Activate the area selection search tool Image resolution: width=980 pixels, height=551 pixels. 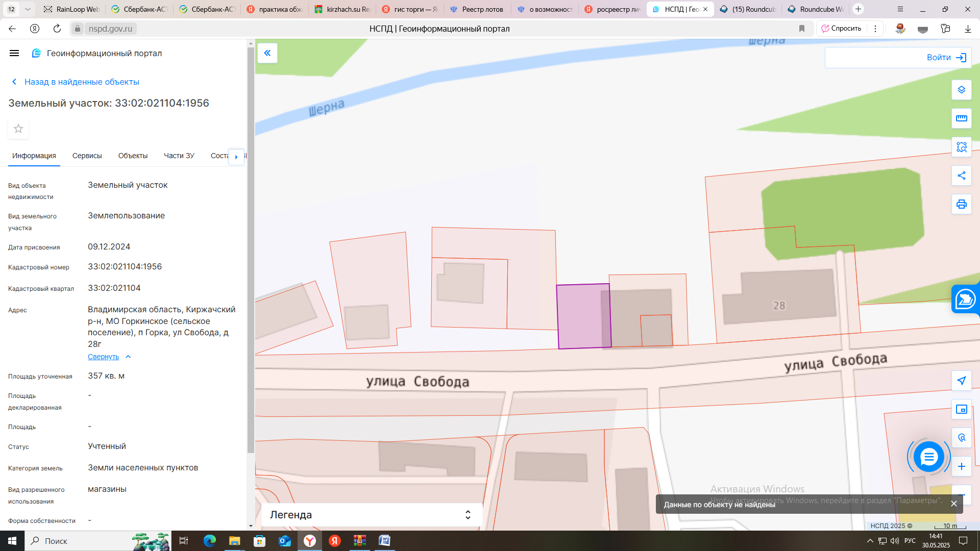(x=961, y=147)
